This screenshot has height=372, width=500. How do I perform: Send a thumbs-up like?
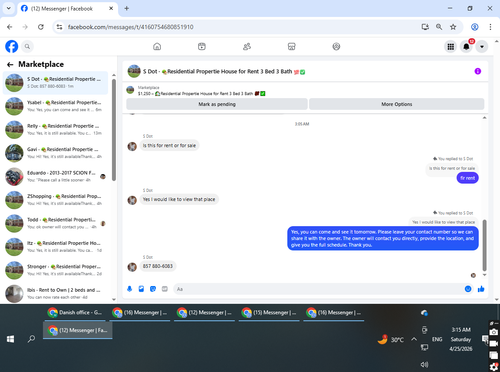click(x=481, y=289)
